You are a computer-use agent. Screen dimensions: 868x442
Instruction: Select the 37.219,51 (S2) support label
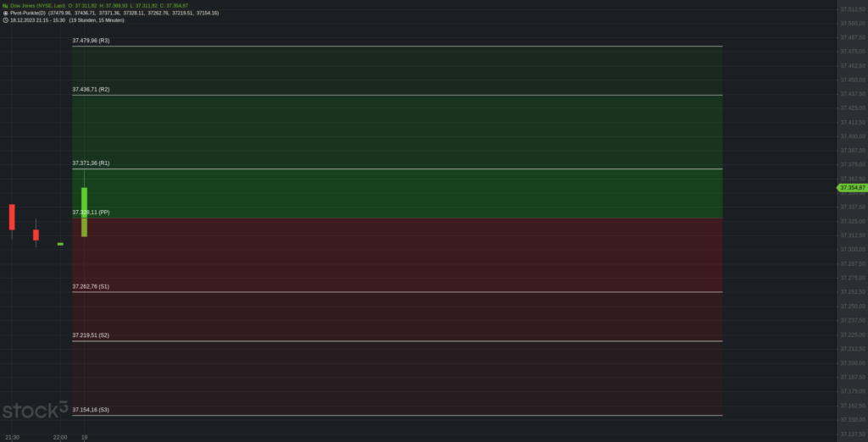point(91,335)
